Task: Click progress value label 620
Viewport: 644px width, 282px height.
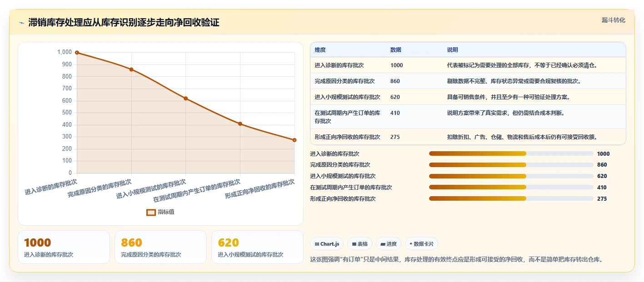Action: point(602,176)
